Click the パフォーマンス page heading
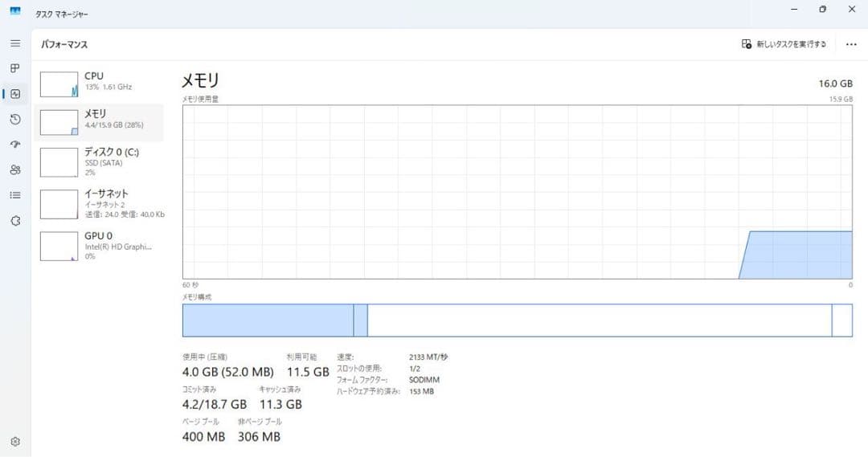This screenshot has width=868, height=457. pyautogui.click(x=64, y=44)
